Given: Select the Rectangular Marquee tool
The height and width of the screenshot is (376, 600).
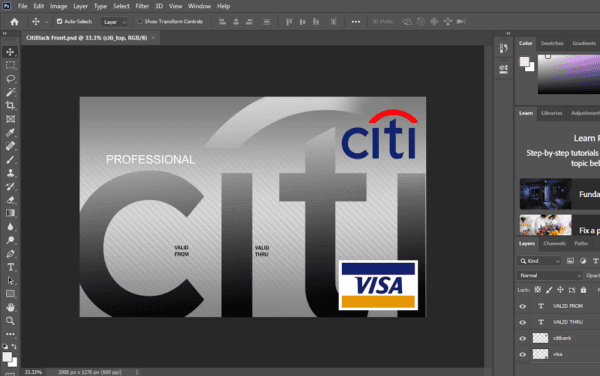Looking at the screenshot, I should point(10,65).
